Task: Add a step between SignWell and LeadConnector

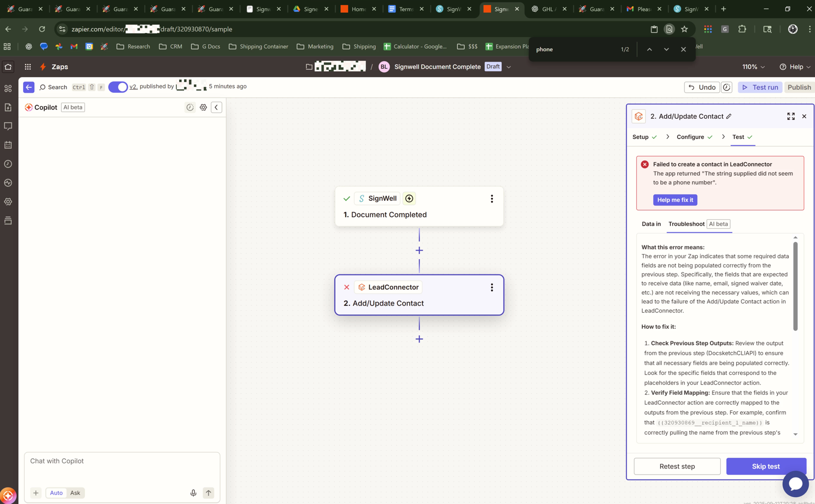Action: 419,250
